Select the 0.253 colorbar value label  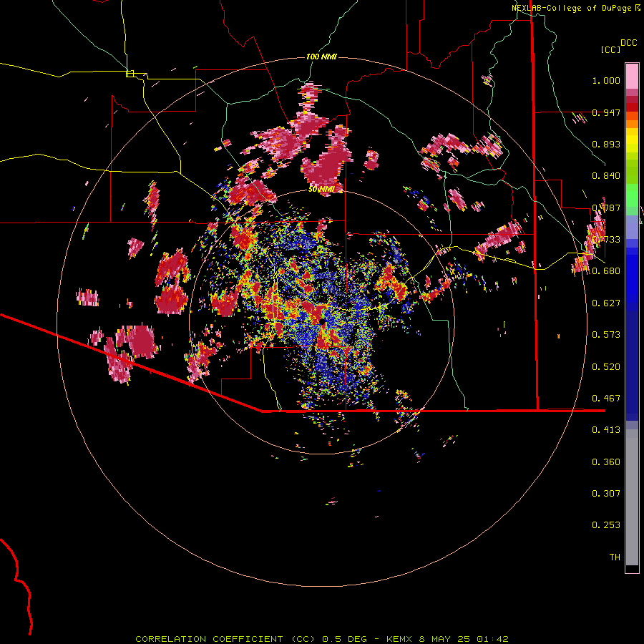(x=606, y=525)
